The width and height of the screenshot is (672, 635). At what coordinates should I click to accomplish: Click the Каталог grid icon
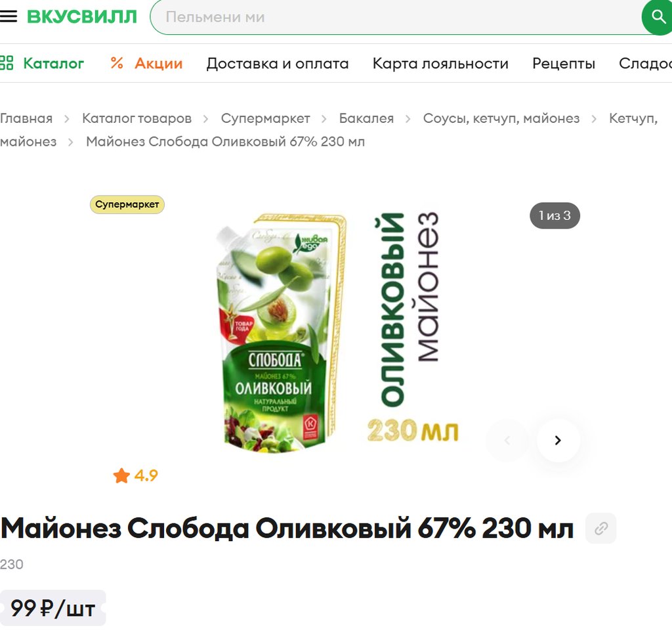click(x=7, y=62)
